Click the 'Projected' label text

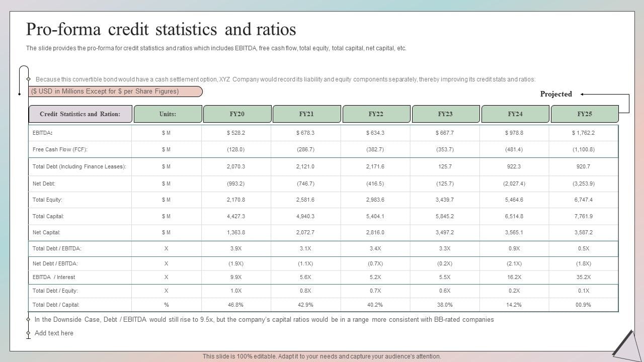556,94
